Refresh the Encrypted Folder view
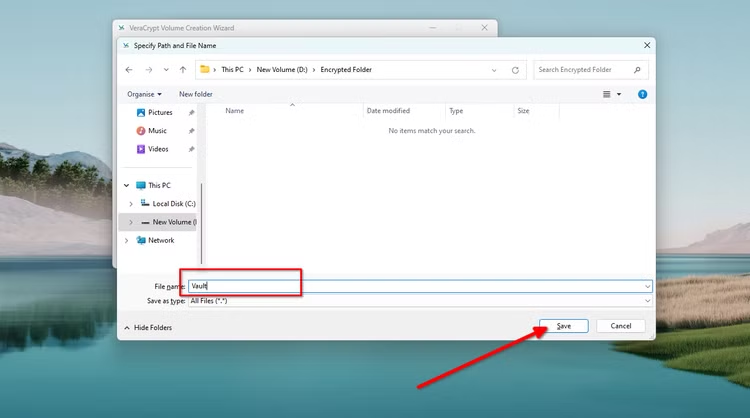This screenshot has width=750, height=418. (516, 70)
